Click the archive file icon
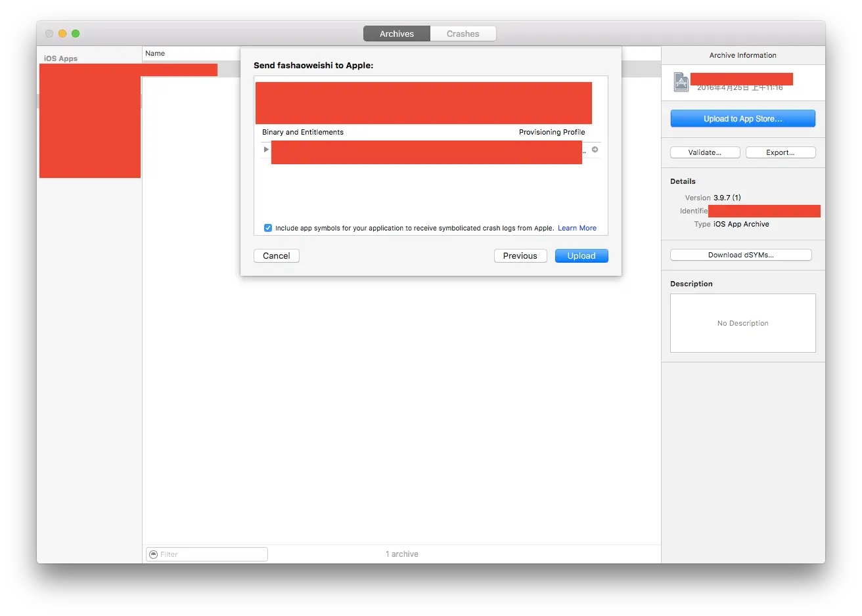This screenshot has height=616, width=862. (681, 82)
